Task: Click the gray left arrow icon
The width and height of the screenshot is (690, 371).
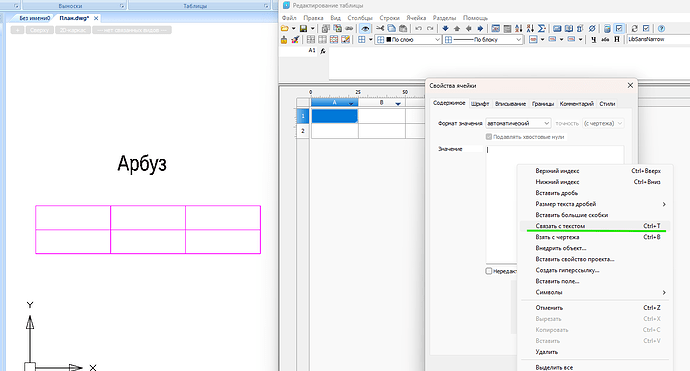Action: pos(468,29)
